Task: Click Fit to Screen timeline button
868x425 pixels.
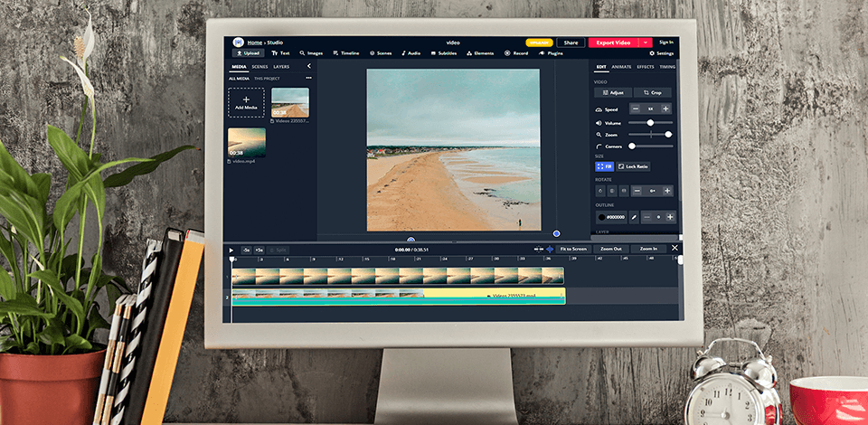Action: tap(572, 249)
